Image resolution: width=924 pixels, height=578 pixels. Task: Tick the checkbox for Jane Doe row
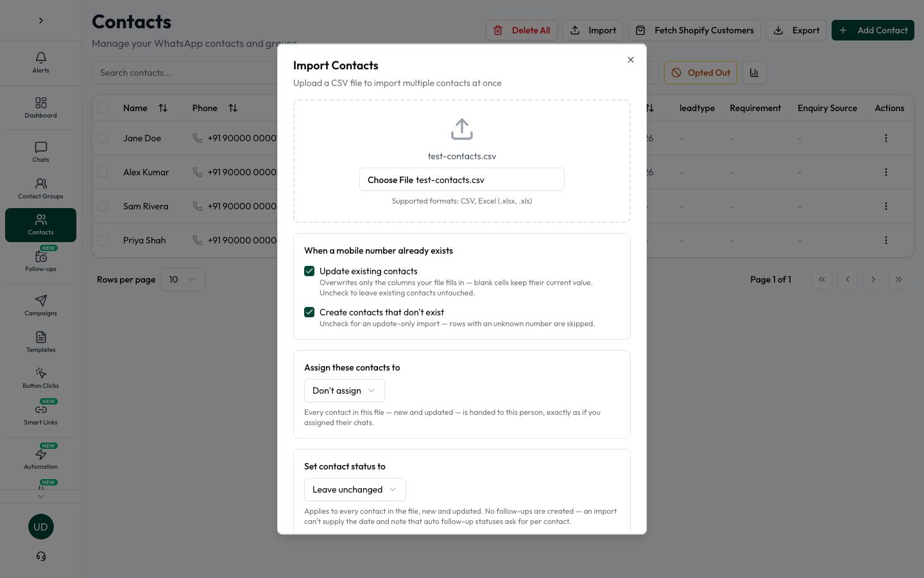(x=103, y=138)
